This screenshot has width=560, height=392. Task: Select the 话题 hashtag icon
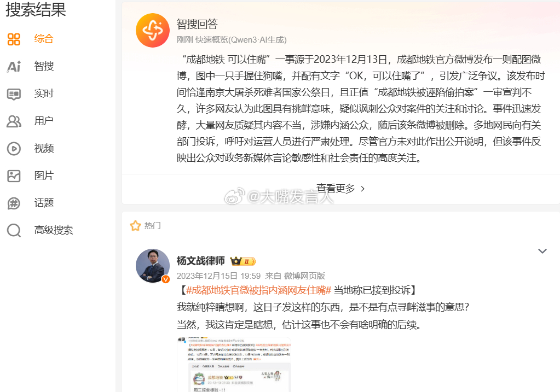point(14,203)
